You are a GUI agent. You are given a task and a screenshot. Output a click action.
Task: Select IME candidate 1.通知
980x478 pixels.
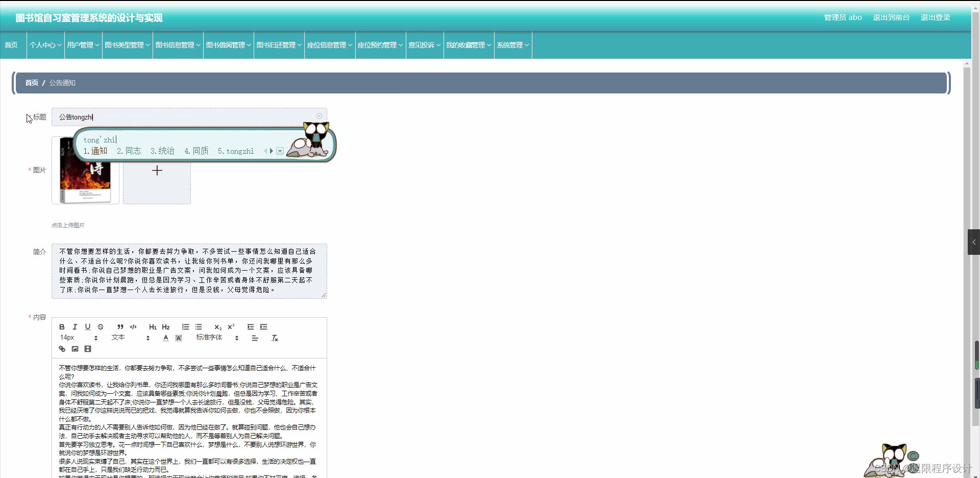point(95,151)
